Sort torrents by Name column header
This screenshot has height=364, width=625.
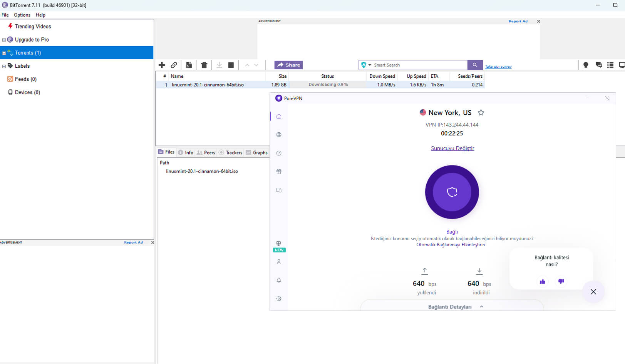click(x=217, y=76)
